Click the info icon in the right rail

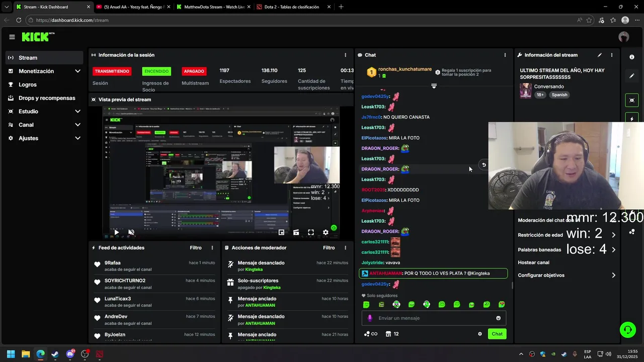pos(632,57)
